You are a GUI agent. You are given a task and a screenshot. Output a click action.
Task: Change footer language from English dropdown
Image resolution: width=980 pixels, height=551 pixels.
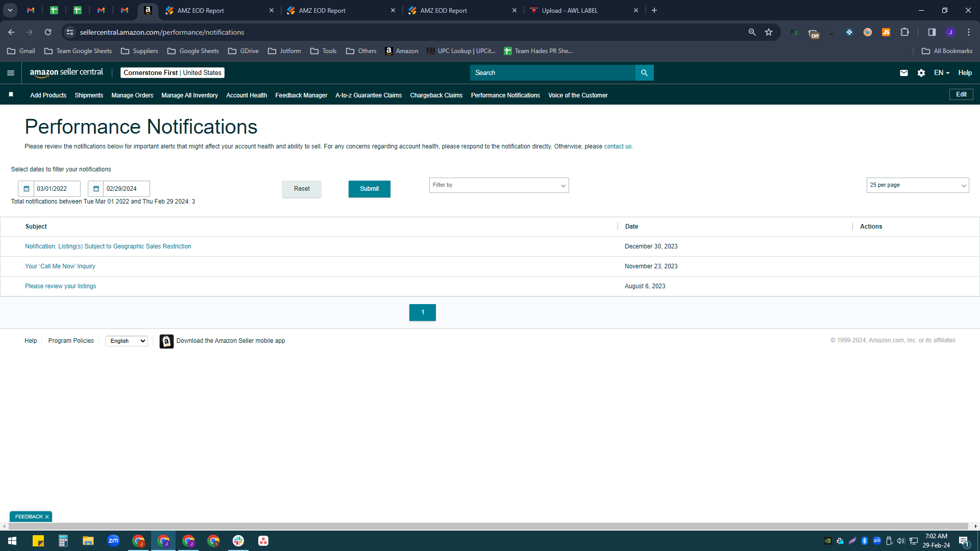point(127,341)
